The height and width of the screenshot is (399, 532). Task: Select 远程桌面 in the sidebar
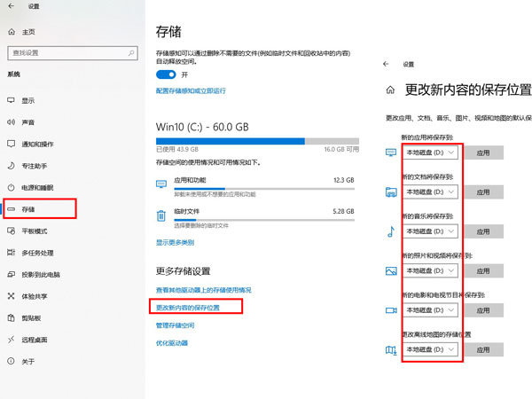35,340
